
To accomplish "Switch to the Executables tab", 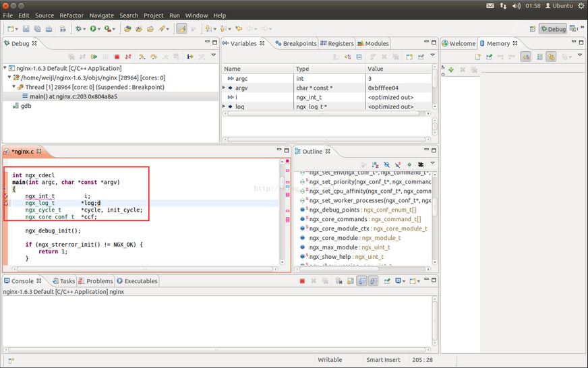I will pos(137,281).
